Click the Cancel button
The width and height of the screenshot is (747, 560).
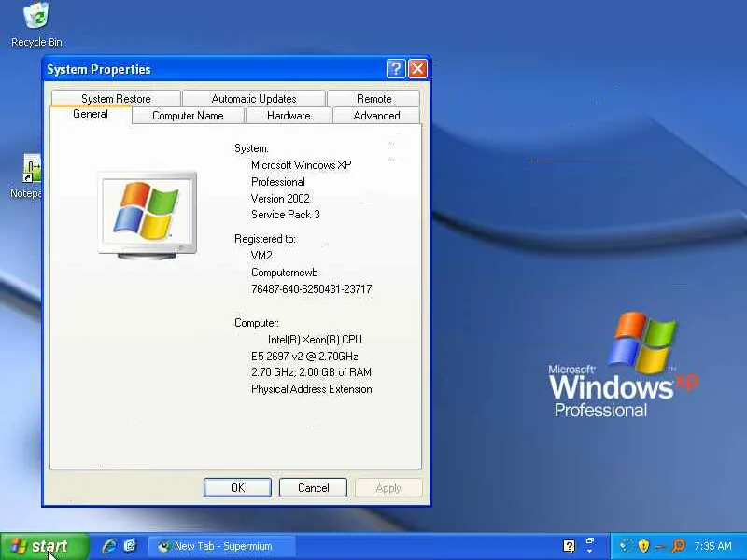tap(313, 487)
